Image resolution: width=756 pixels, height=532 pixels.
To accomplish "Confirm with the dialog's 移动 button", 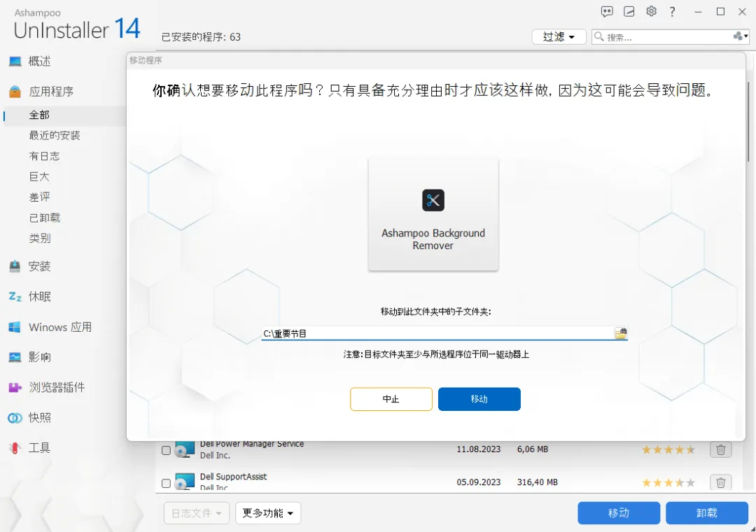I will (x=479, y=399).
